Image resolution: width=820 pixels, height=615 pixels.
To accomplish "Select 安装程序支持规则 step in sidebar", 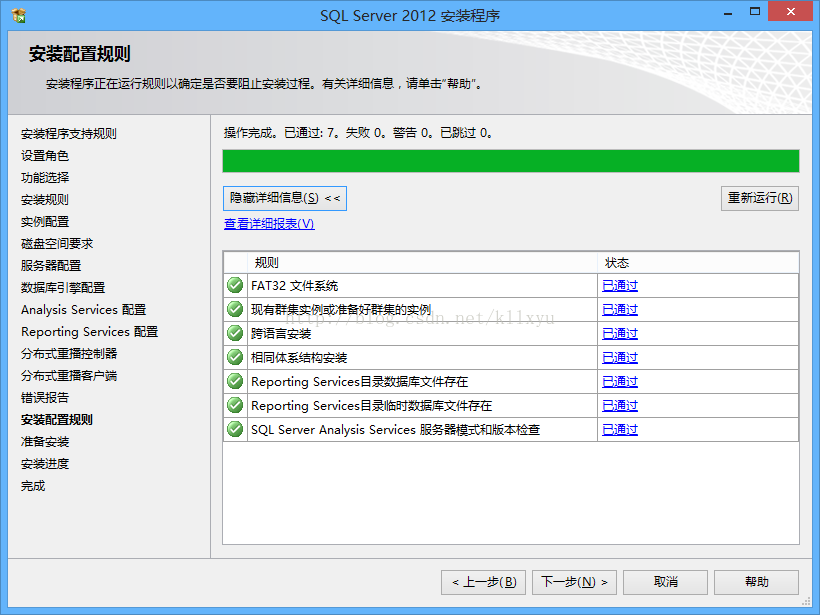I will 69,134.
